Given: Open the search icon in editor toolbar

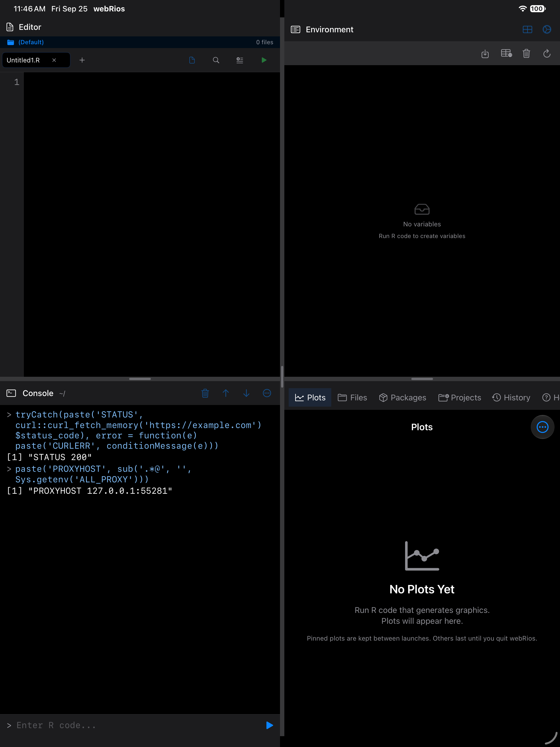Looking at the screenshot, I should 216,60.
